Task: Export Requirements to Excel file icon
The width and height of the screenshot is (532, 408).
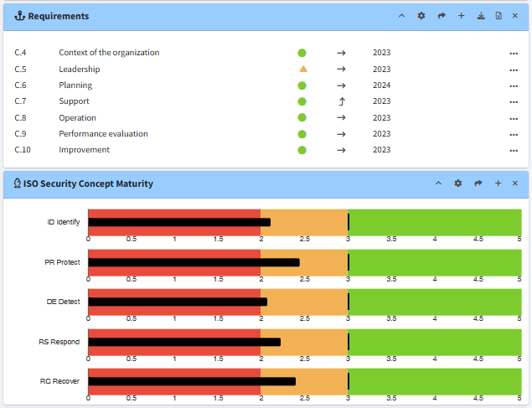Action: point(498,16)
